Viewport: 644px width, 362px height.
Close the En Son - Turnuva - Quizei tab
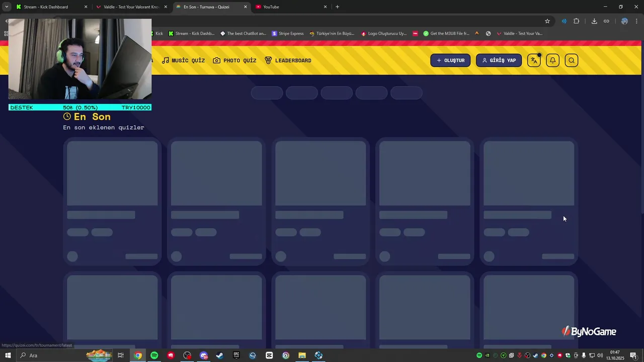246,7
